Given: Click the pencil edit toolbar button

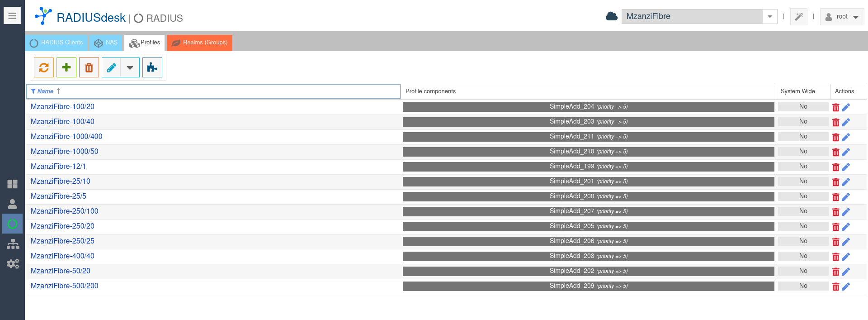Looking at the screenshot, I should (x=111, y=67).
